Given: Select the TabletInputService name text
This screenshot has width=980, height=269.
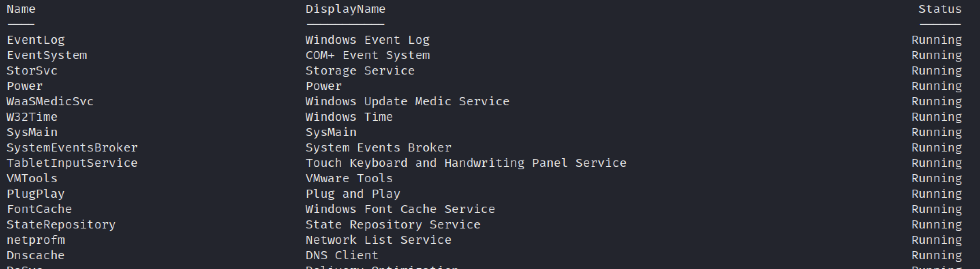Looking at the screenshot, I should coord(72,163).
